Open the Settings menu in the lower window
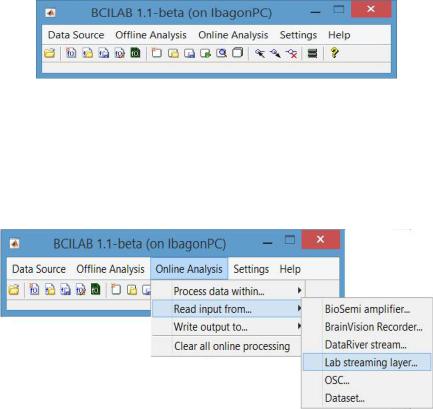 [251, 269]
